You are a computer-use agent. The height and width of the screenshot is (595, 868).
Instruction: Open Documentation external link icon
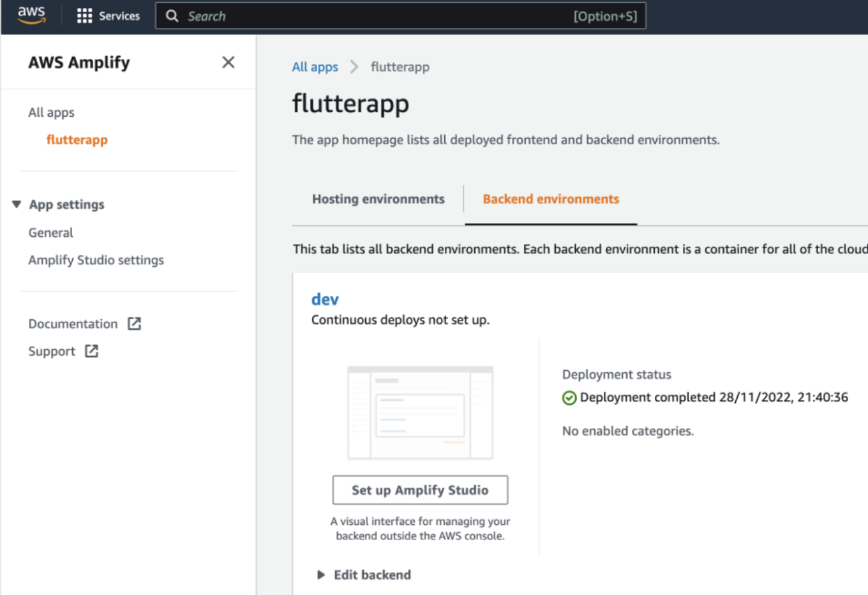point(134,324)
